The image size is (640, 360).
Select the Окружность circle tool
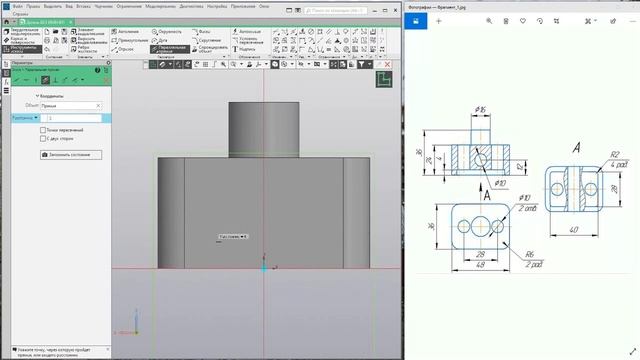pyautogui.click(x=167, y=32)
